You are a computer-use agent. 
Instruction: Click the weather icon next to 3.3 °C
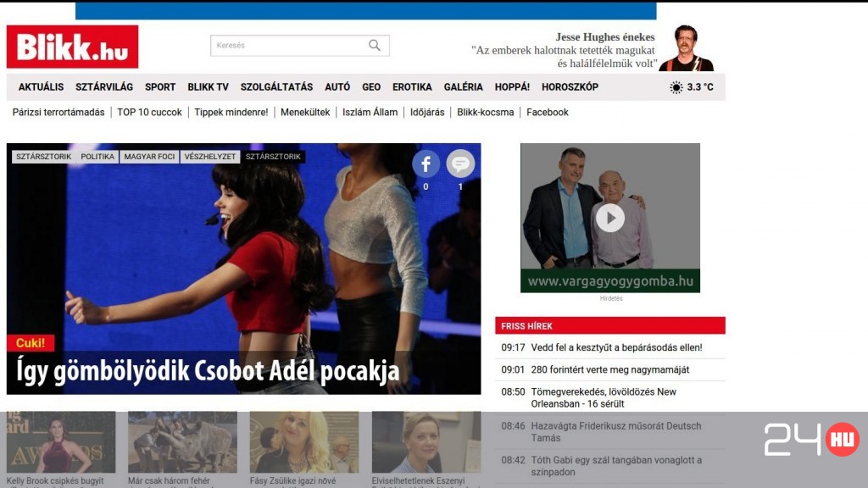pyautogui.click(x=676, y=86)
